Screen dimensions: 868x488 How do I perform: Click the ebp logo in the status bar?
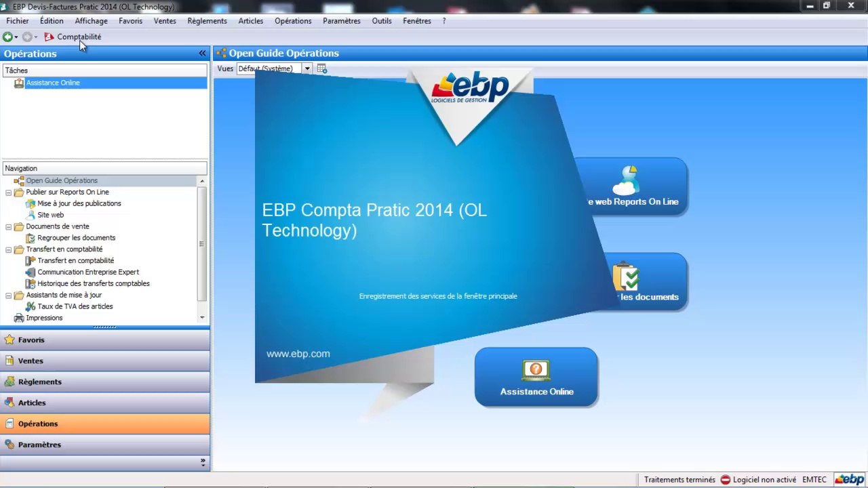click(x=850, y=479)
